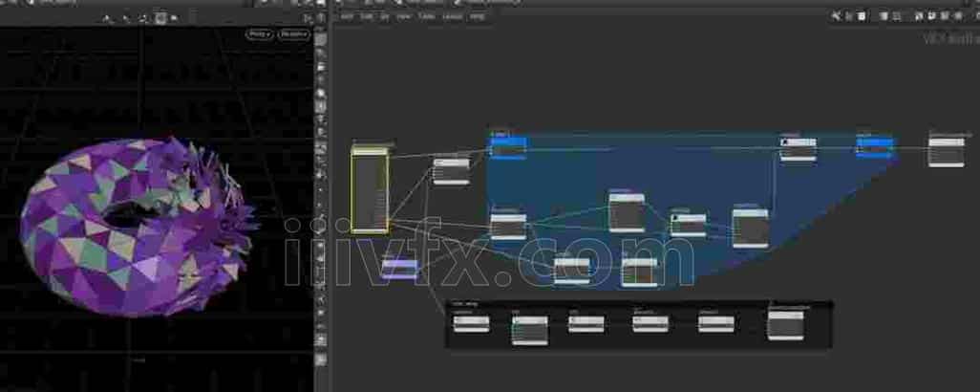This screenshot has width=980, height=392.
Task: Open the Layout menu in the network editor
Action: [452, 16]
